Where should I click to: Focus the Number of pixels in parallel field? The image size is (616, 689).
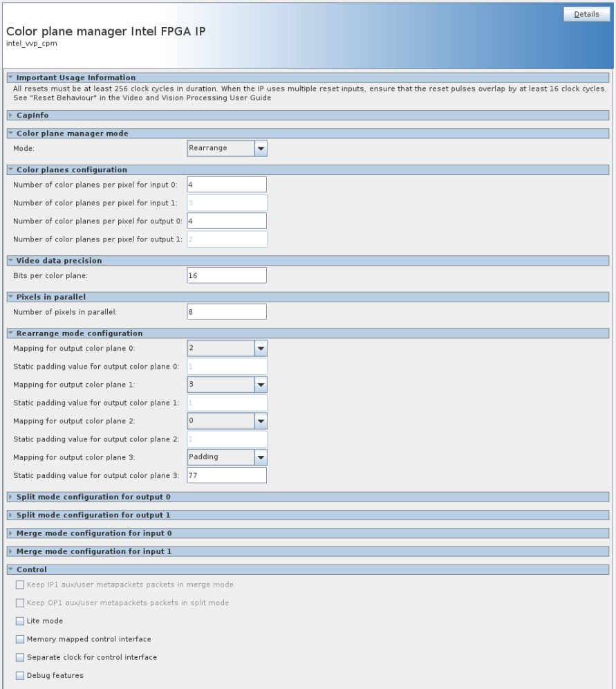point(227,312)
